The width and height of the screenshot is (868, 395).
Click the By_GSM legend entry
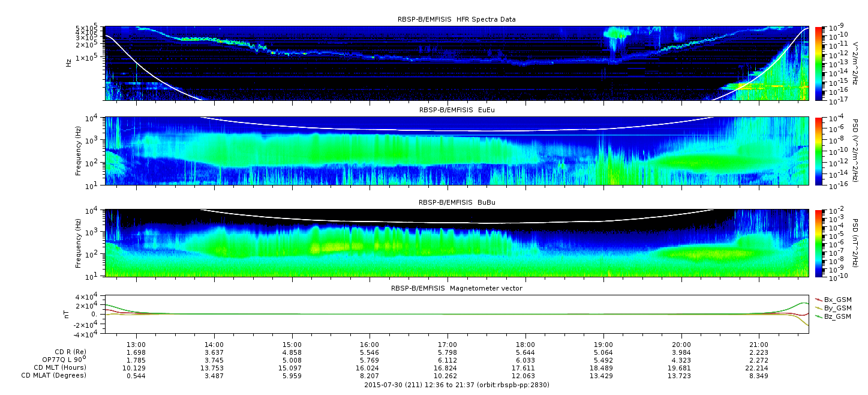click(837, 307)
